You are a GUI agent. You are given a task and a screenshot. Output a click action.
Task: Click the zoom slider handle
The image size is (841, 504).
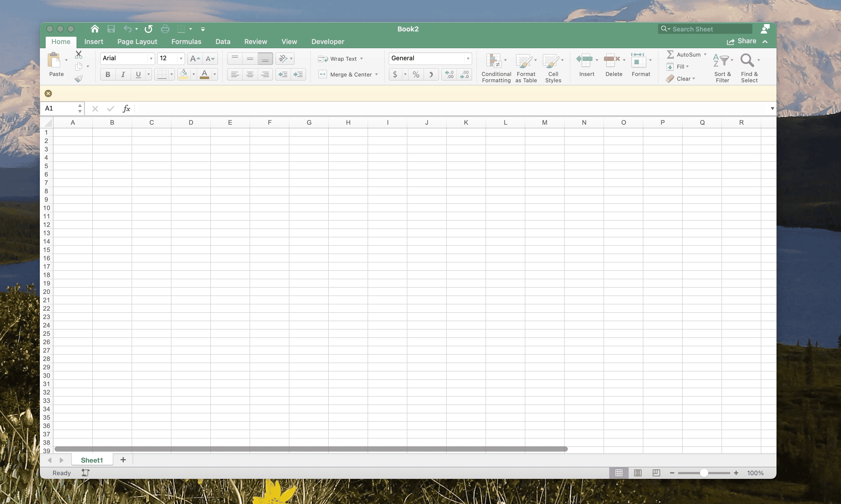704,473
